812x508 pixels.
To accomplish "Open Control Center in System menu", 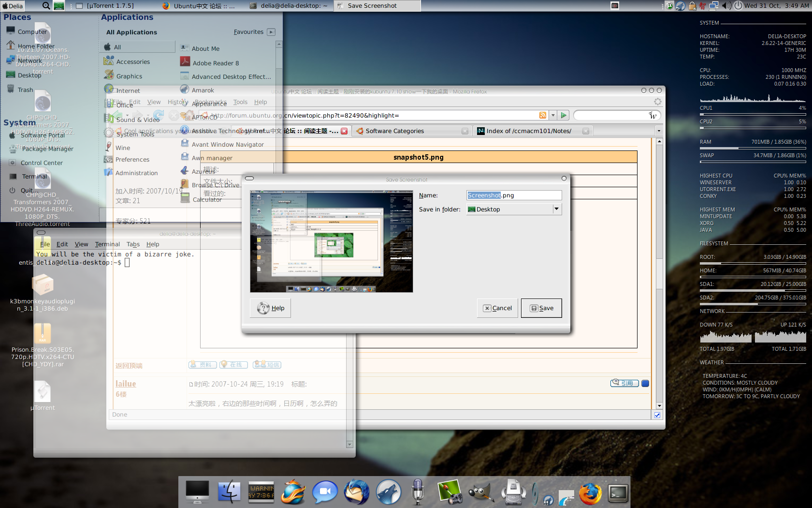I will [36, 163].
